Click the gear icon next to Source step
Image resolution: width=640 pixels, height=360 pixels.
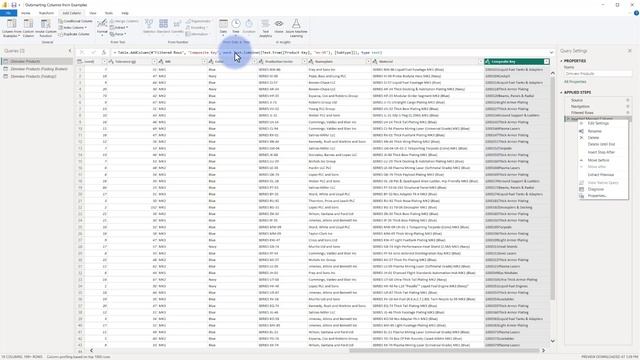pos(628,100)
